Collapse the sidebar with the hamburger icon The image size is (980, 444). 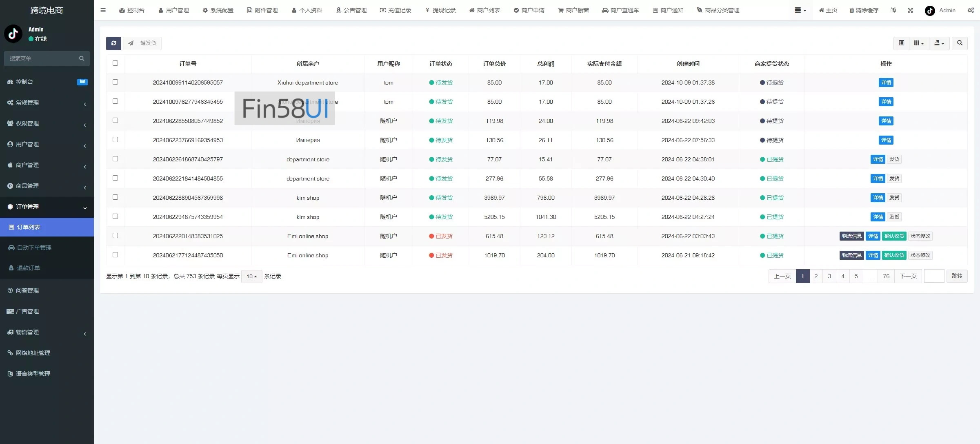coord(103,10)
